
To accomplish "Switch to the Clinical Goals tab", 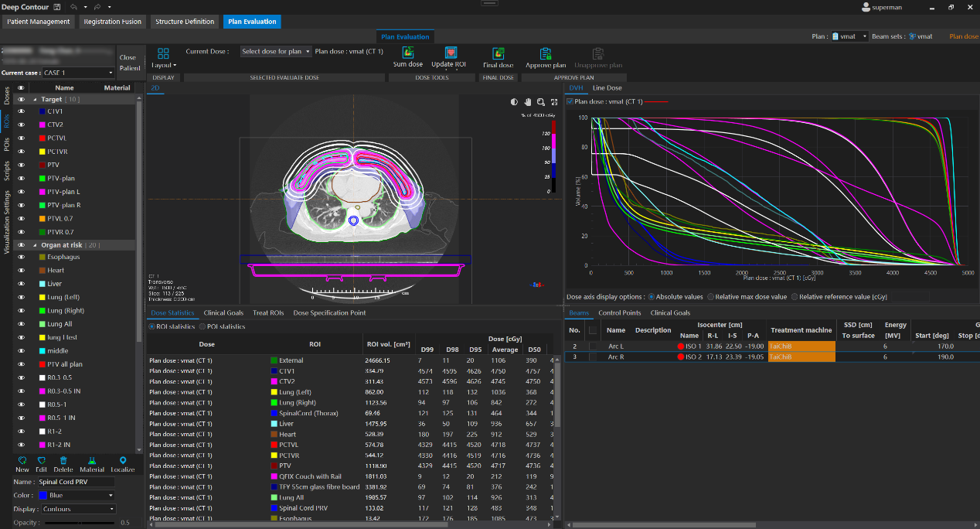I will (x=223, y=313).
